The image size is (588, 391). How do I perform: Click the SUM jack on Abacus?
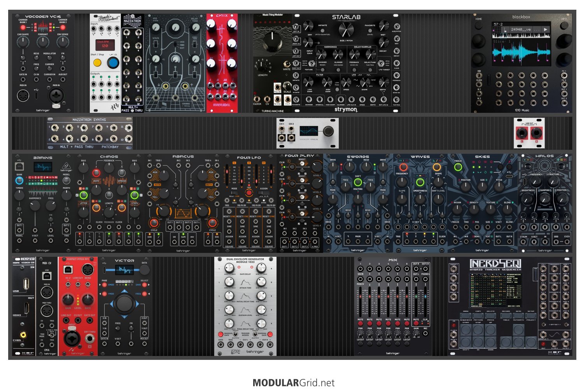coord(183,241)
